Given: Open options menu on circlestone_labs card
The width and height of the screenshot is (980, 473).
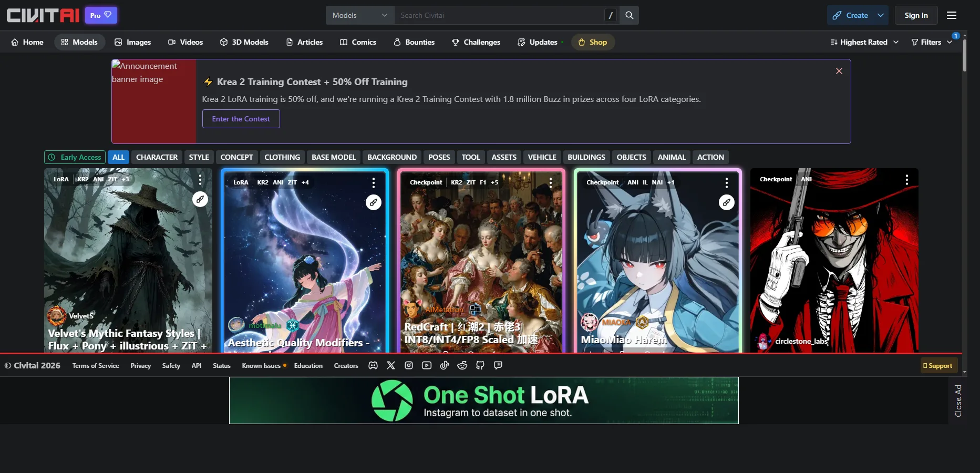Looking at the screenshot, I should 907,180.
